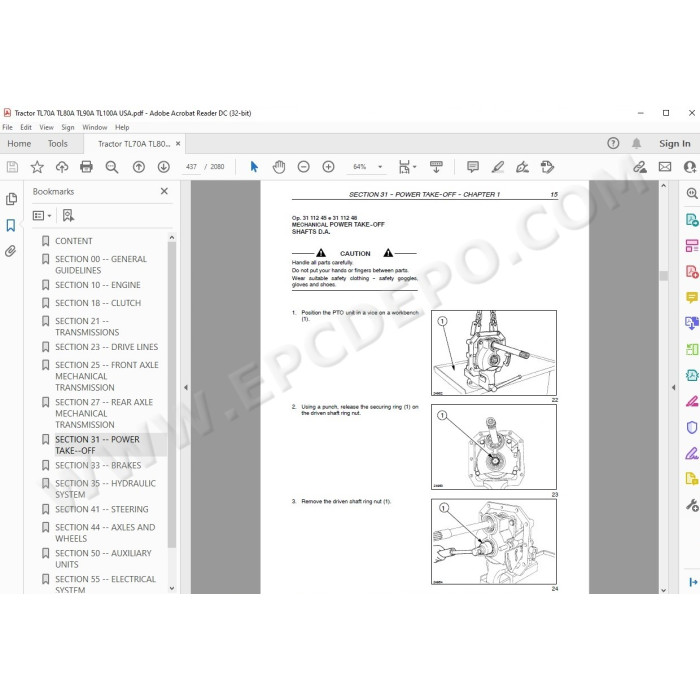Open the More Tools wrench icon
The height and width of the screenshot is (700, 700).
click(692, 505)
